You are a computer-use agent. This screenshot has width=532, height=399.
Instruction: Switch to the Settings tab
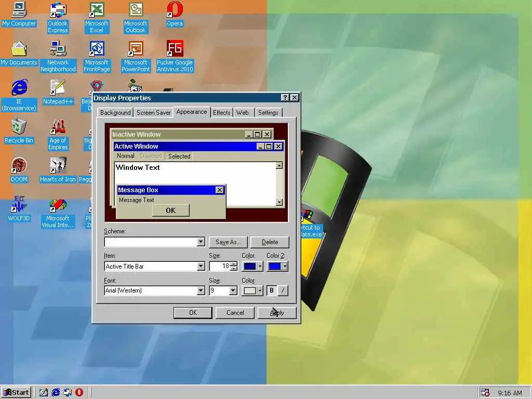(268, 113)
